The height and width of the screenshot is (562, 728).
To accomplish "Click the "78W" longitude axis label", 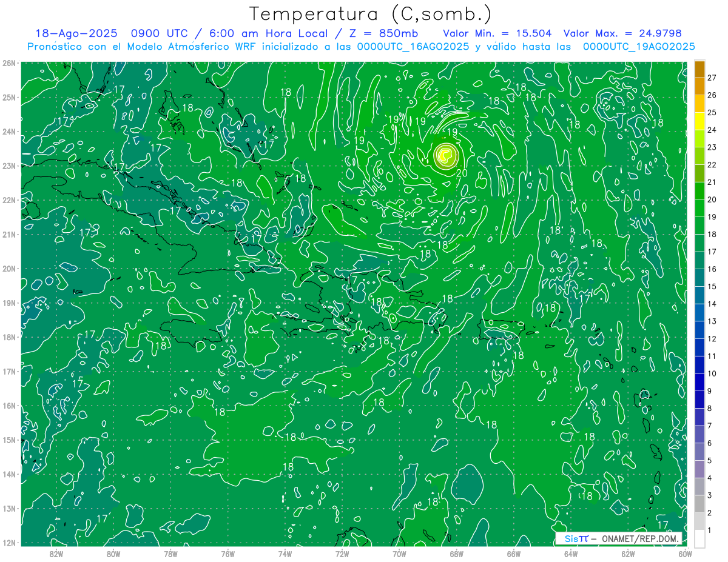I will coord(170,554).
